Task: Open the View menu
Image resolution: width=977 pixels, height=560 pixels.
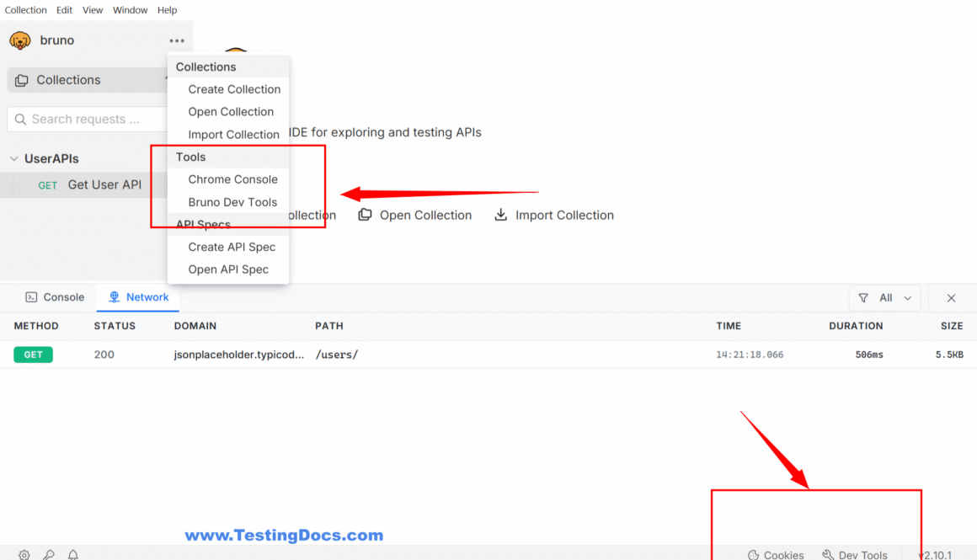Action: (93, 10)
